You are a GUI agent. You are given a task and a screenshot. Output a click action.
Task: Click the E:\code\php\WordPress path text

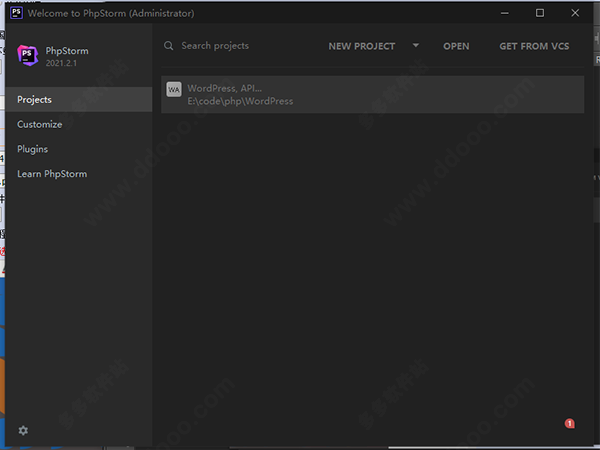coord(240,101)
